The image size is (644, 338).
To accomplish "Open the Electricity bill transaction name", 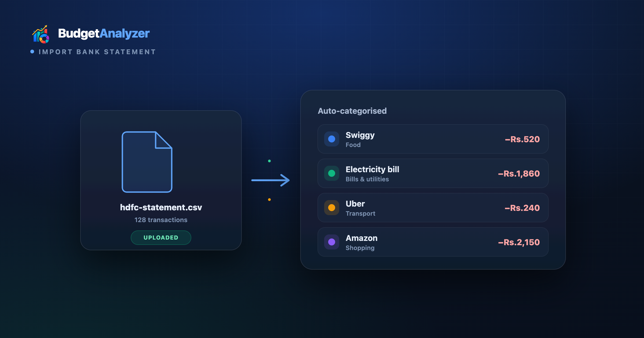I will tap(372, 169).
